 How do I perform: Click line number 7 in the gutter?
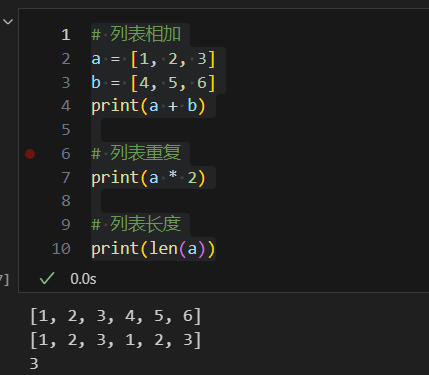click(66, 178)
